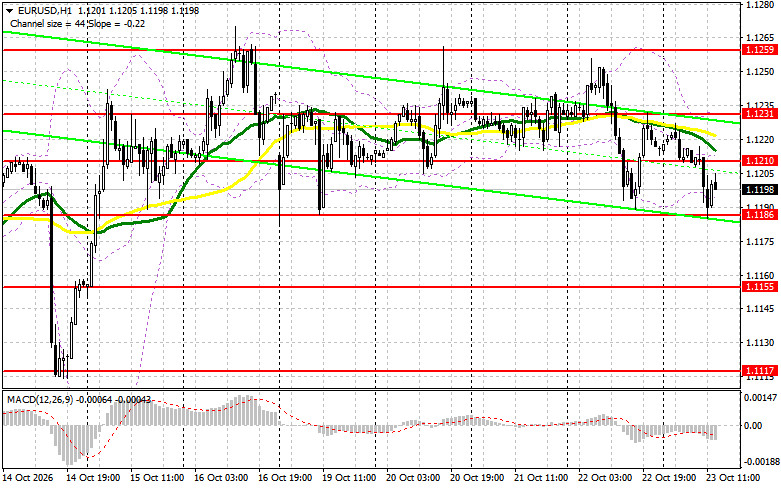The image size is (781, 489).
Task: Click the 1.1220 price scale value
Action: [x=759, y=140]
